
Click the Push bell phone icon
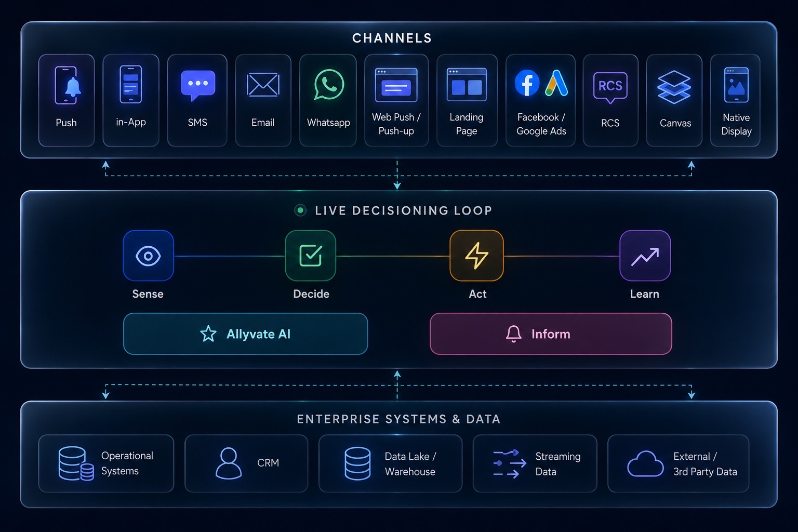click(68, 85)
